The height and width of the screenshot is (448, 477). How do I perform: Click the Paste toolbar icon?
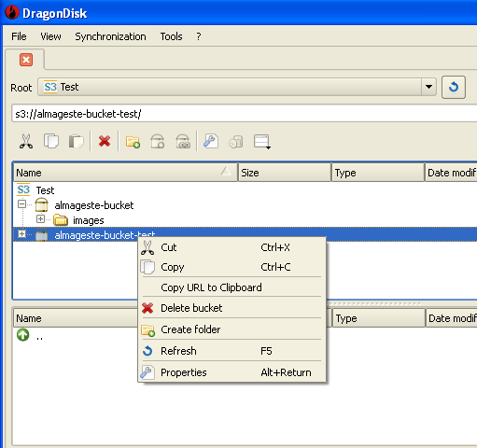77,142
